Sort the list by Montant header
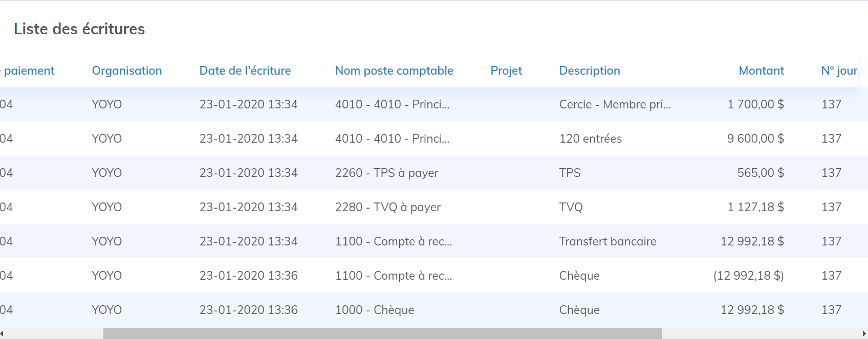 [761, 71]
